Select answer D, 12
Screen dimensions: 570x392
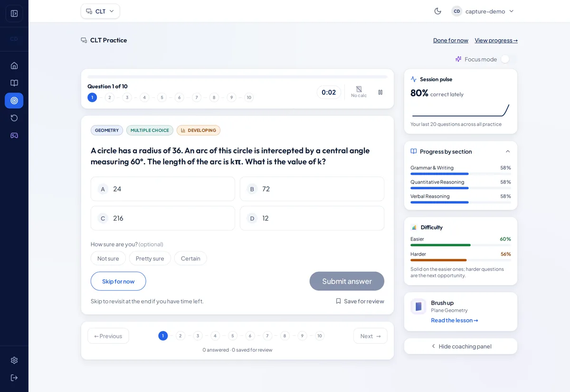pyautogui.click(x=312, y=218)
